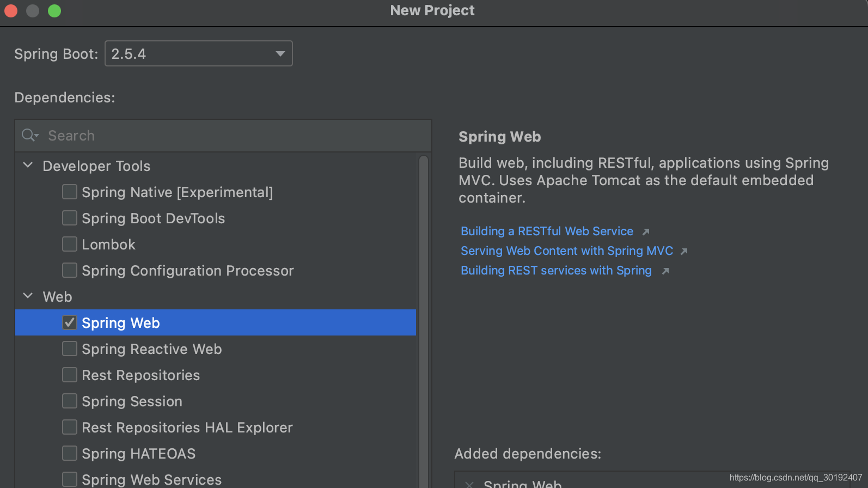The width and height of the screenshot is (868, 488).
Task: Open the Spring Boot version dropdown
Action: [199, 53]
